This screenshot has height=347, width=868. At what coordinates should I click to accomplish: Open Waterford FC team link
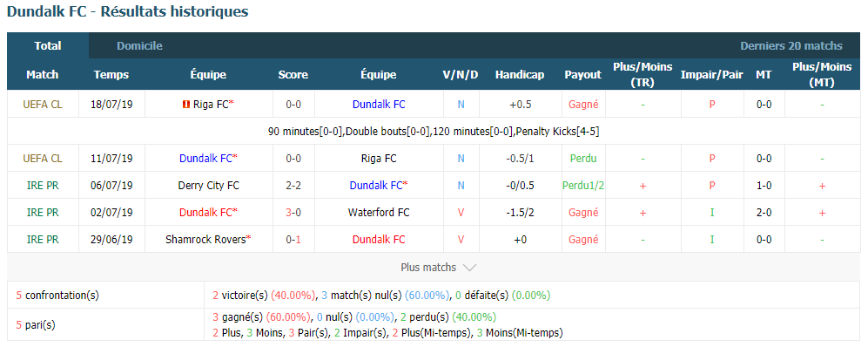click(x=379, y=213)
